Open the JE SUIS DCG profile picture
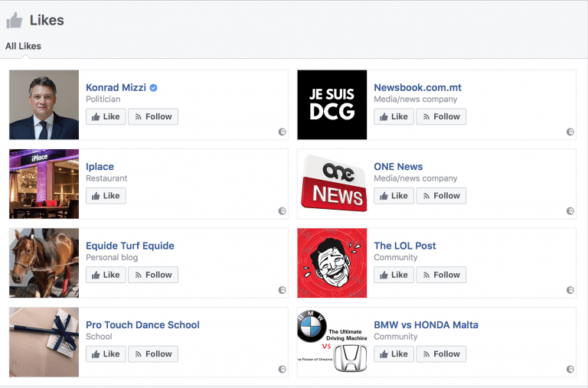Image resolution: width=588 pixels, height=388 pixels. click(x=332, y=105)
